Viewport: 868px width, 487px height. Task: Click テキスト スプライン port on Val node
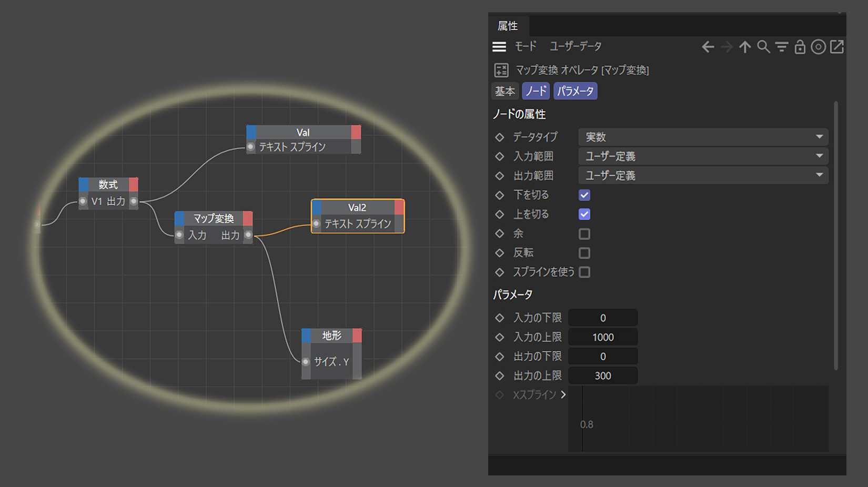[251, 147]
